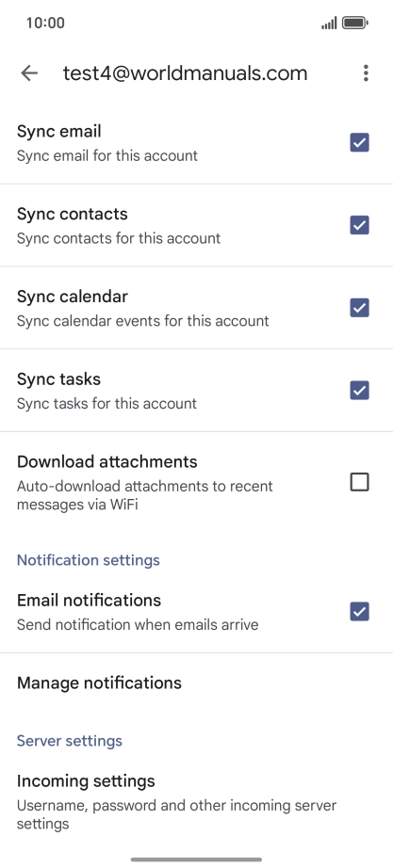Tap the Download attachments row label

tap(107, 461)
